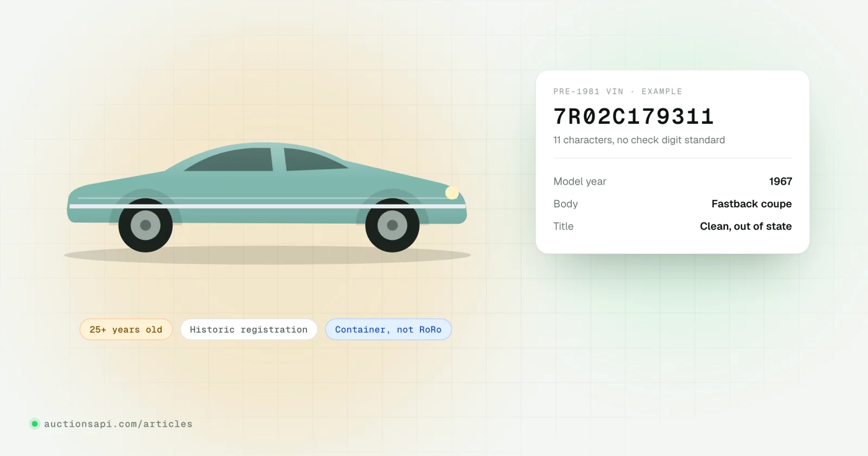
Task: Open the auctionsapi.com/articles link
Action: pyautogui.click(x=118, y=424)
